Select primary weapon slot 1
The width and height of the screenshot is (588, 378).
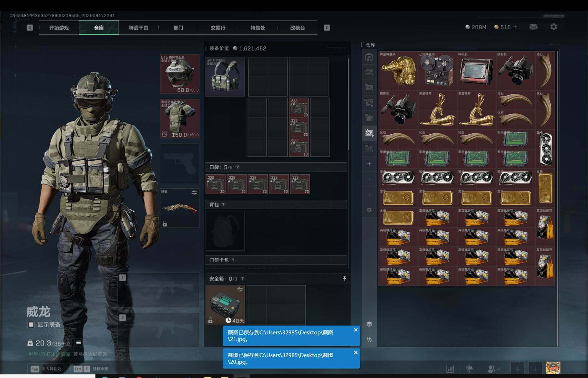pyautogui.click(x=159, y=290)
